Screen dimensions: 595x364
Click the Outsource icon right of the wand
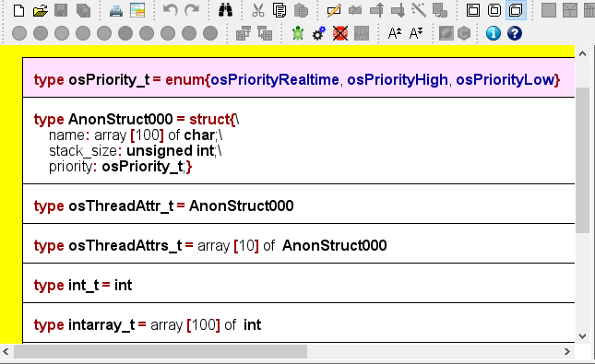point(440,11)
